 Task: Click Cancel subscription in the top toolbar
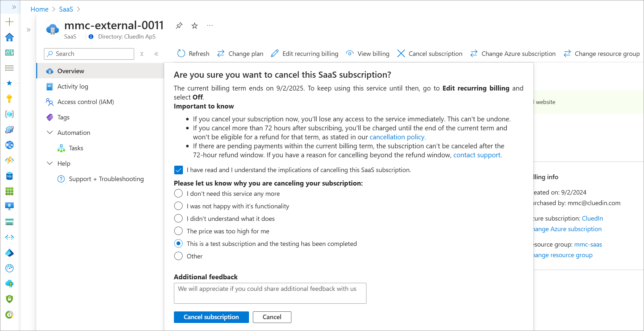(x=430, y=54)
